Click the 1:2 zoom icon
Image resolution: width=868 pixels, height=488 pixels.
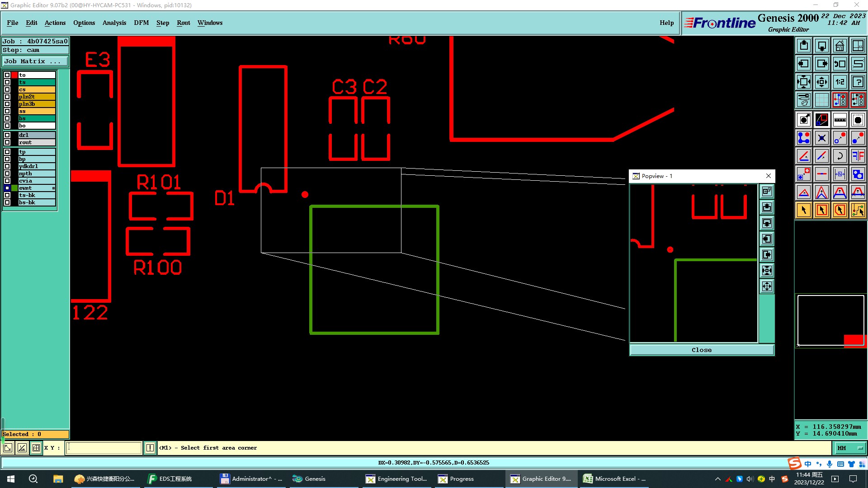click(840, 82)
